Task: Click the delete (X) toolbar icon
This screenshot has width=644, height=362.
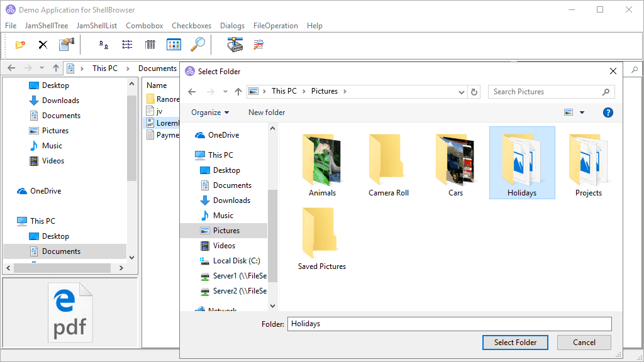Action: pos(42,45)
